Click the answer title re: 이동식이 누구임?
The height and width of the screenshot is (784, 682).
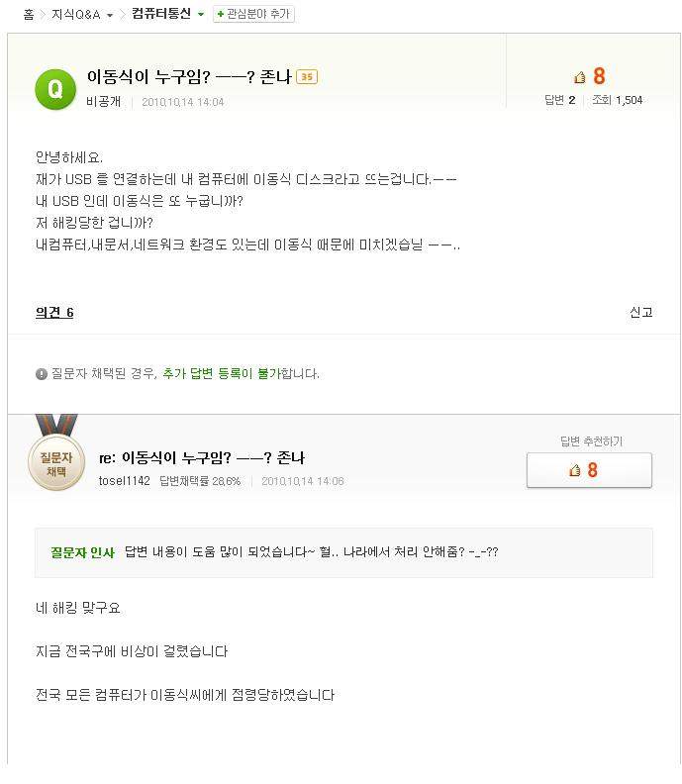202,458
